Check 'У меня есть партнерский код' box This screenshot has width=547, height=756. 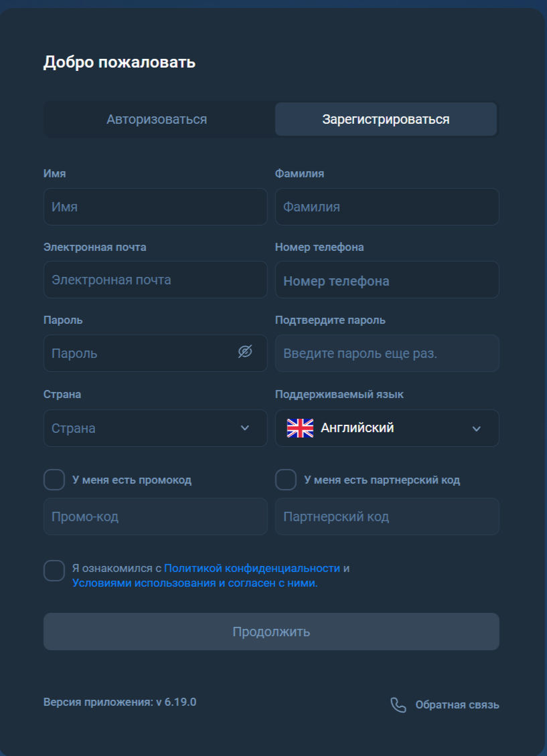[286, 480]
